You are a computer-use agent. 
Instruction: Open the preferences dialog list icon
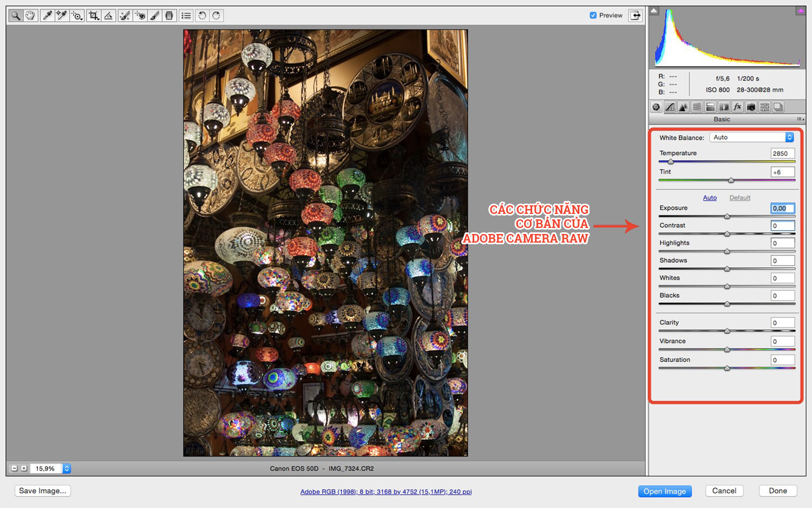pyautogui.click(x=186, y=16)
